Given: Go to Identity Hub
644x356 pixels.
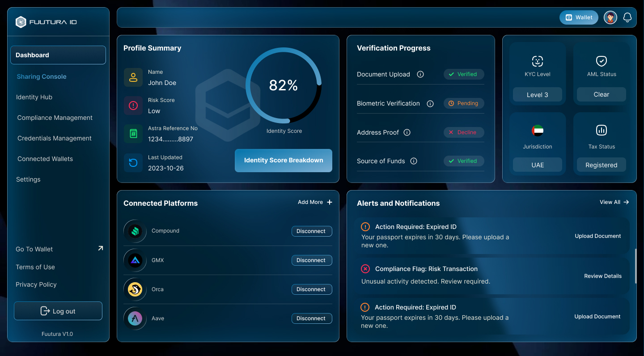Looking at the screenshot, I should [34, 97].
